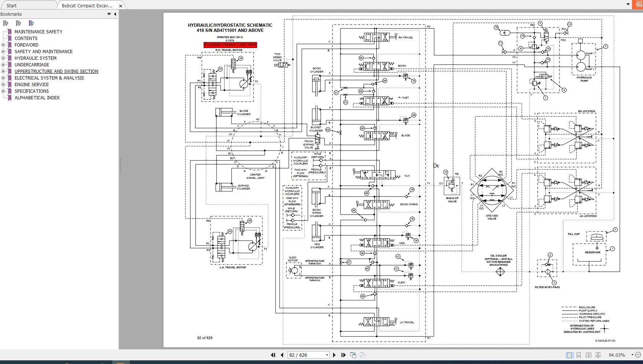Click the UNDERCARRIAGE bookmark ribbon icon
643x364 pixels.
coord(10,65)
